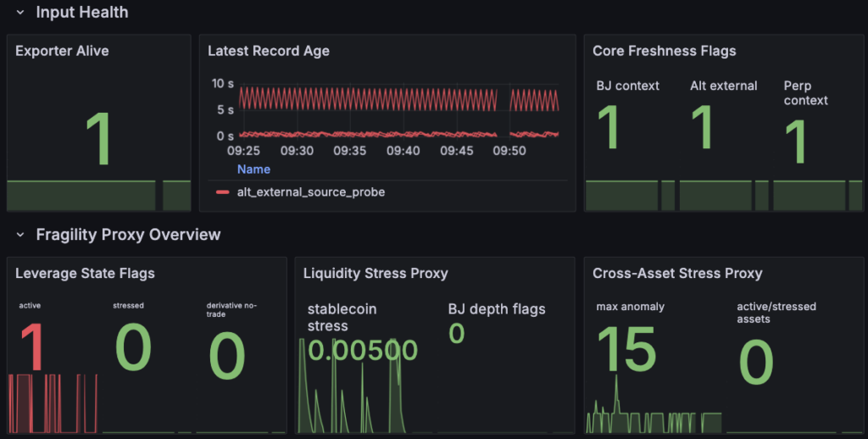Click the max anomaly value 15

[x=626, y=349]
